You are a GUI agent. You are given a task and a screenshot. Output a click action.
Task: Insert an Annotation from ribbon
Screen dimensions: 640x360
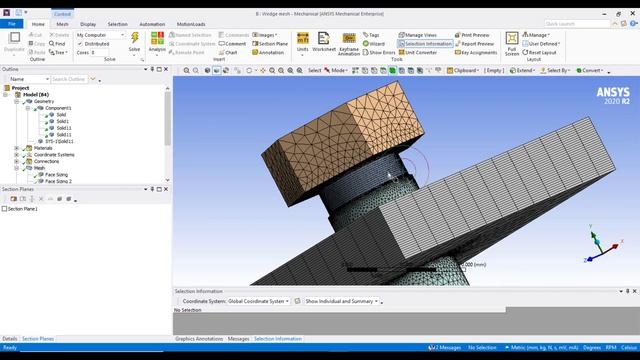[268, 53]
